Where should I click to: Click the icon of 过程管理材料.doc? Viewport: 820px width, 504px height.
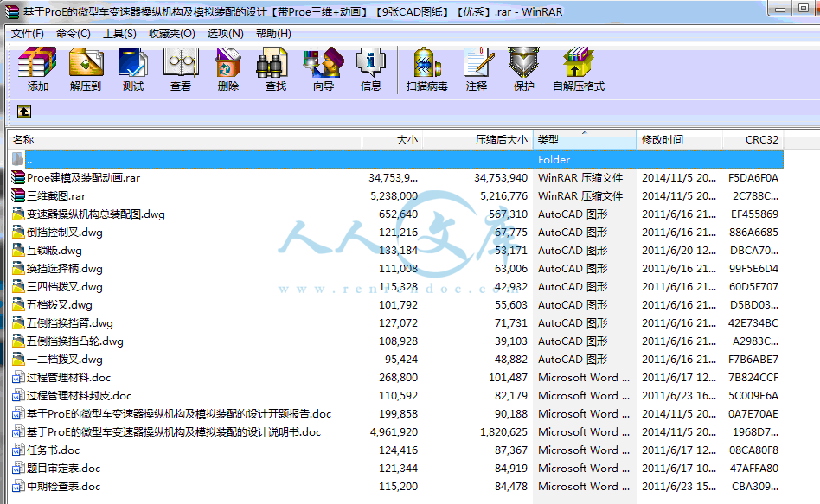pos(18,378)
